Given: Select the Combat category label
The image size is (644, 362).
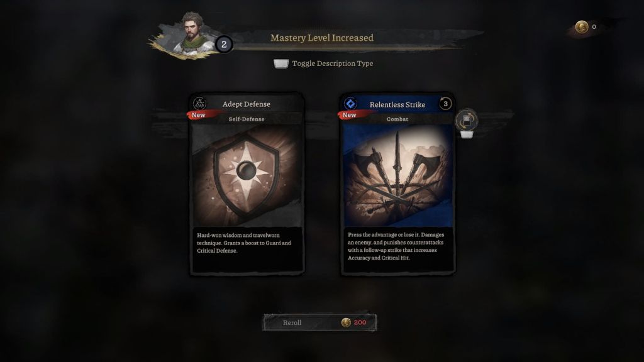Looking at the screenshot, I should [397, 119].
